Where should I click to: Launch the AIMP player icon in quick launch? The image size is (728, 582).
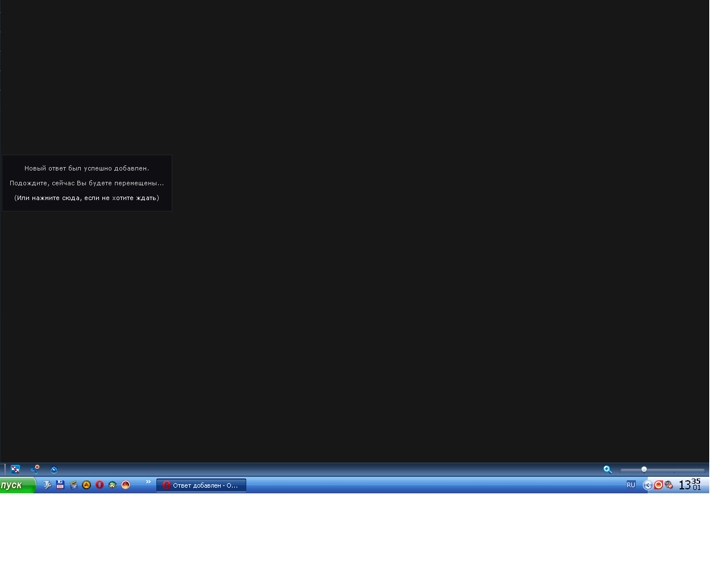pos(86,485)
